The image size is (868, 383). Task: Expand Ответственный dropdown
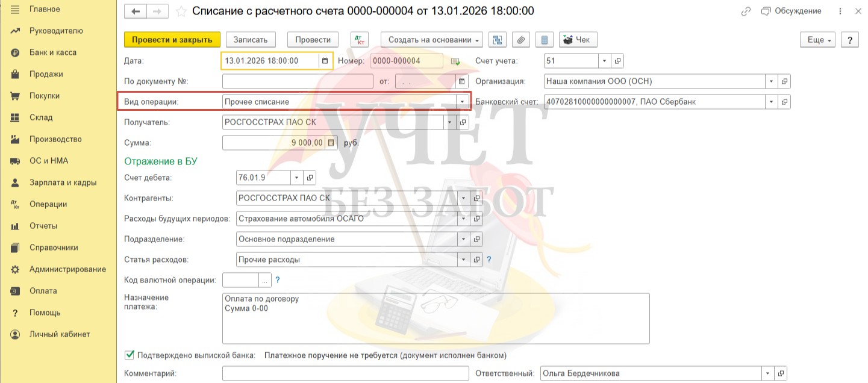point(767,373)
